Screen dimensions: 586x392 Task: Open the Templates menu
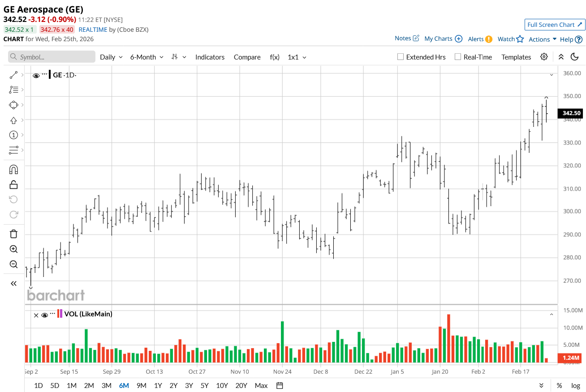pyautogui.click(x=516, y=57)
